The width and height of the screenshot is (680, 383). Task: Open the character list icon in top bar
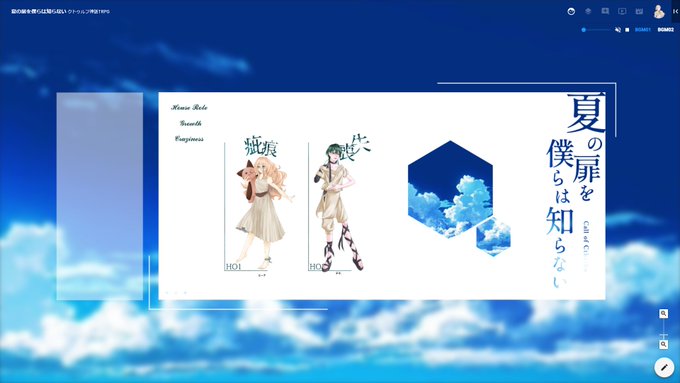pyautogui.click(x=571, y=12)
